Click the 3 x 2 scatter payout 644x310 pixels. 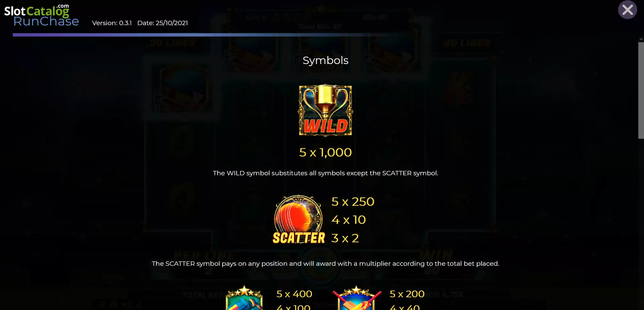[x=345, y=238]
